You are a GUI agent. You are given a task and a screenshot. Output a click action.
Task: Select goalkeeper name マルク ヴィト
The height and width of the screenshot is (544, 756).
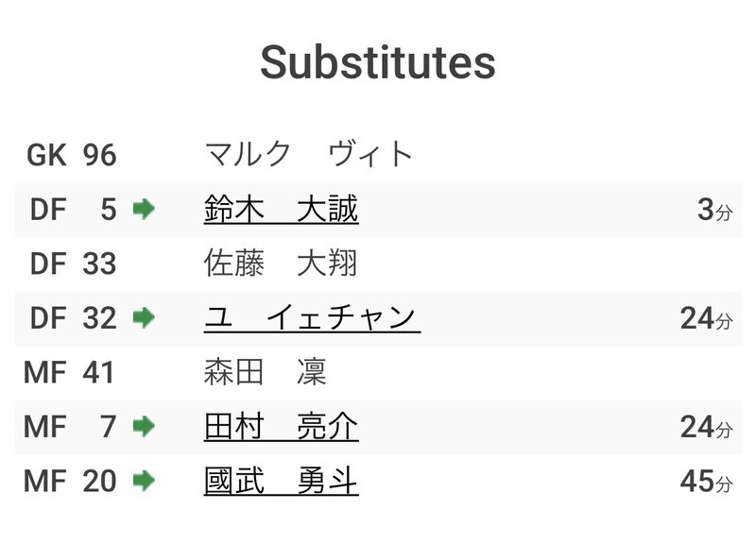(x=309, y=155)
